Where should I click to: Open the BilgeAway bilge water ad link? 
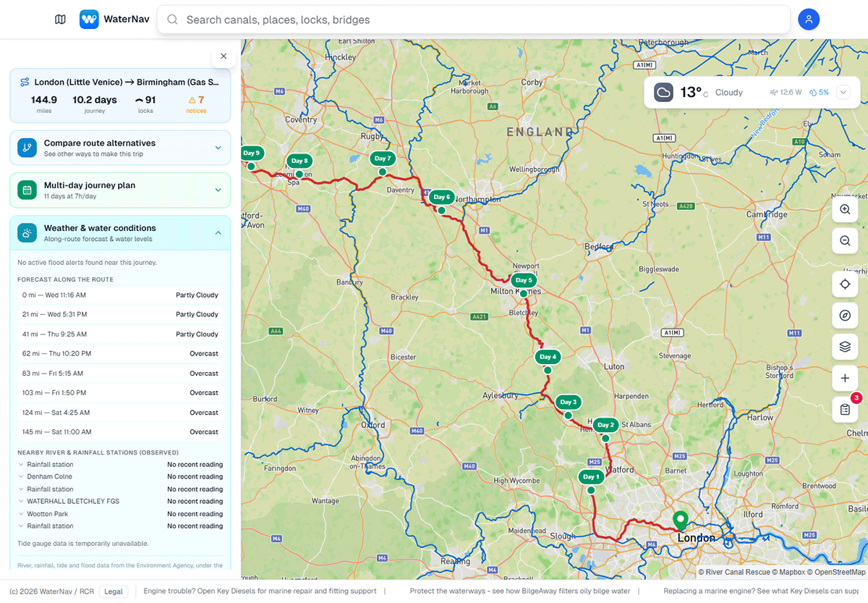pyautogui.click(x=520, y=591)
